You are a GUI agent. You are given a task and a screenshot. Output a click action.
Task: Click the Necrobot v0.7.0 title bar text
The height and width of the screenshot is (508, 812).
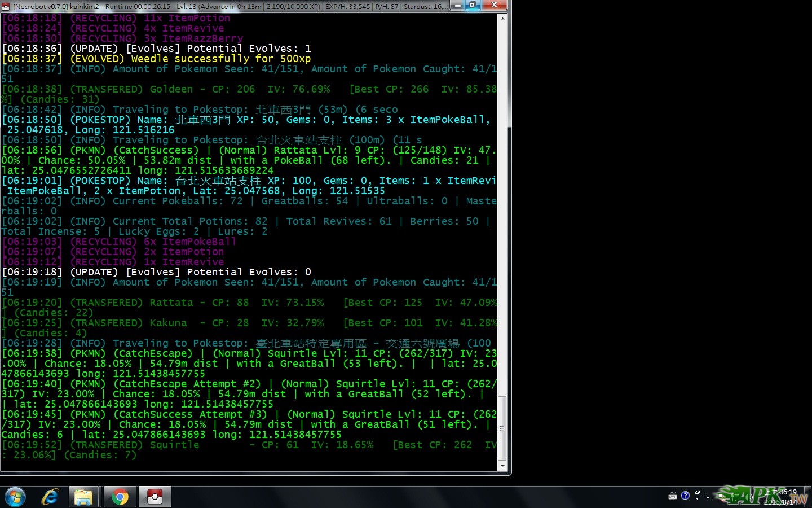point(231,6)
